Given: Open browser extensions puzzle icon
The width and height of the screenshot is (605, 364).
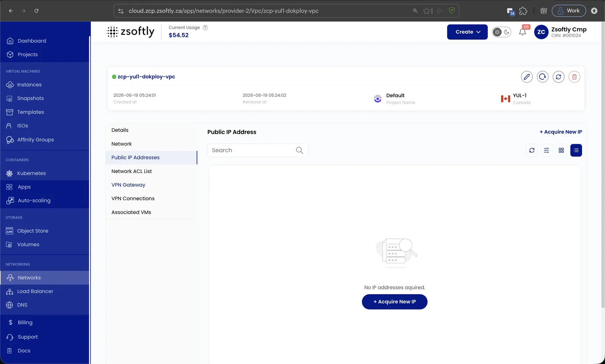Looking at the screenshot, I should point(523,11).
